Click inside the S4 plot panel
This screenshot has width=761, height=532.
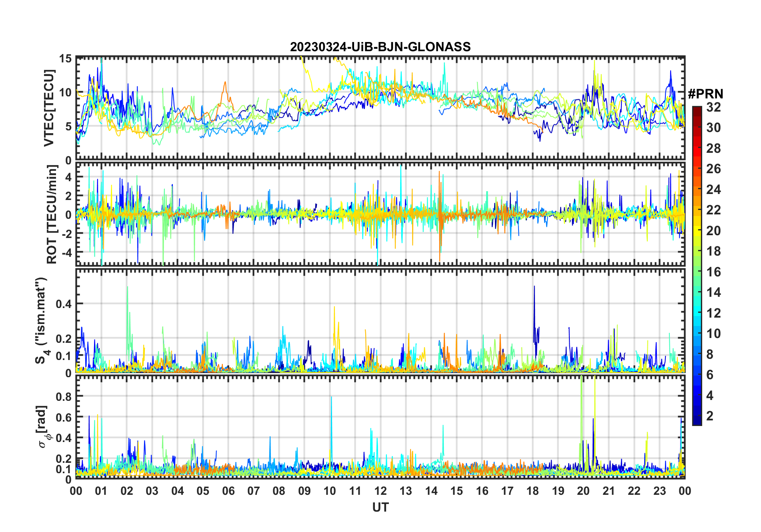pyautogui.click(x=380, y=321)
